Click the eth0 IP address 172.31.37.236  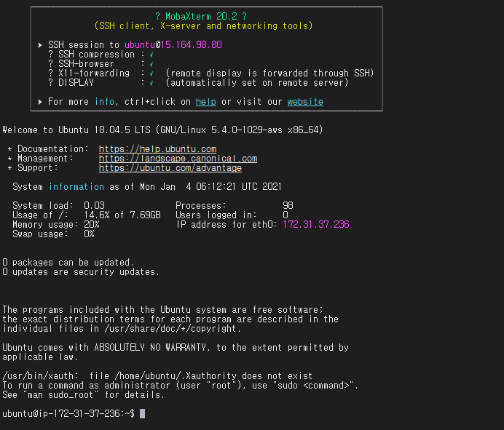point(316,225)
